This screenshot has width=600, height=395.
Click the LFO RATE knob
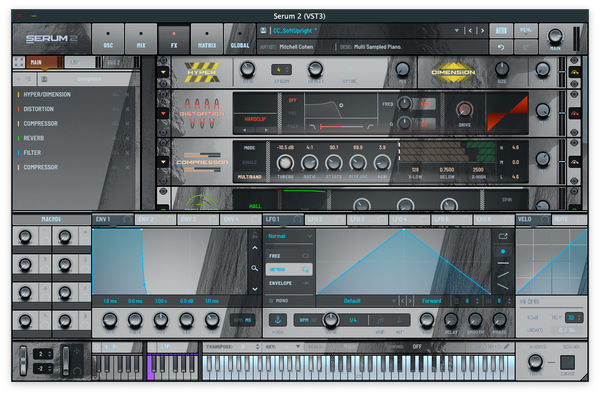[331, 319]
